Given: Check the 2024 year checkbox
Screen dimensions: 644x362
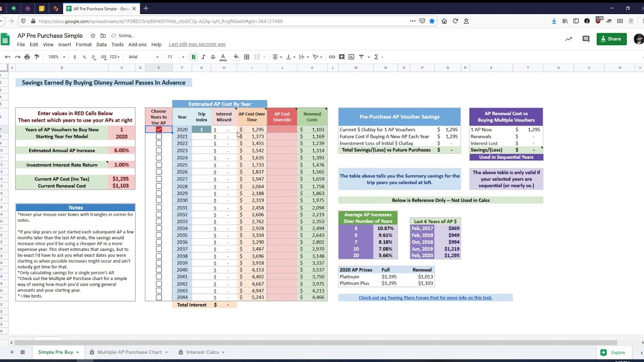Looking at the screenshot, I should pyautogui.click(x=158, y=157).
